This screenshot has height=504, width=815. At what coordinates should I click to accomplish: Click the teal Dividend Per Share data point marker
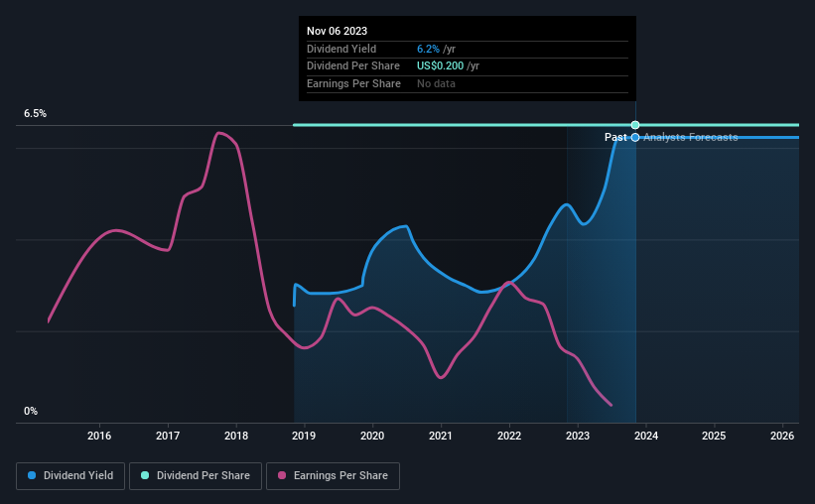[x=635, y=125]
